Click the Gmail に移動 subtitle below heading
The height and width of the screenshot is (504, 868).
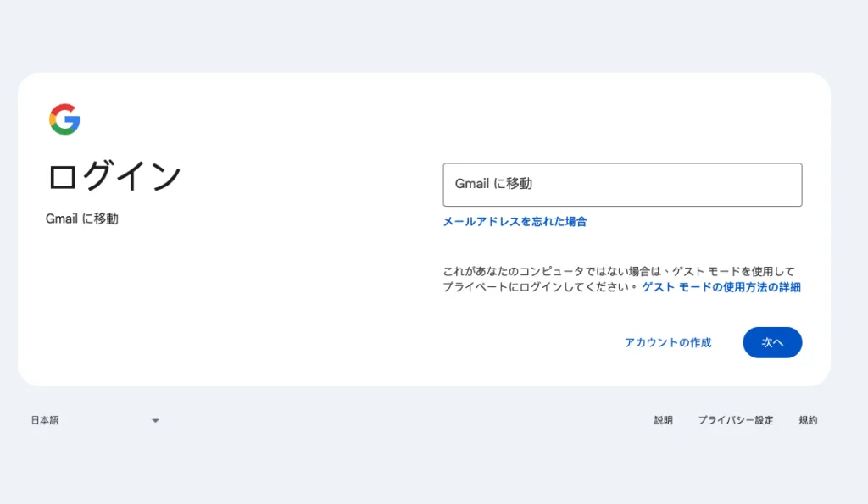click(82, 219)
